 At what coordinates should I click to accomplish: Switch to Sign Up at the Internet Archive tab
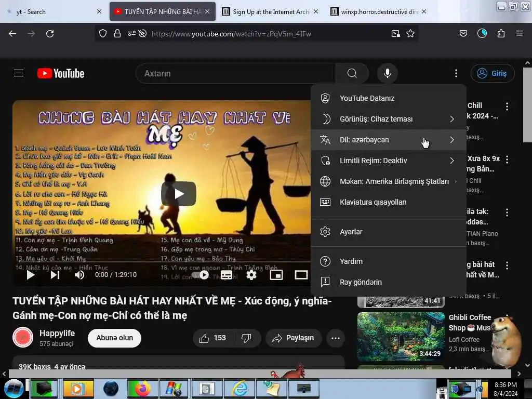tap(270, 11)
